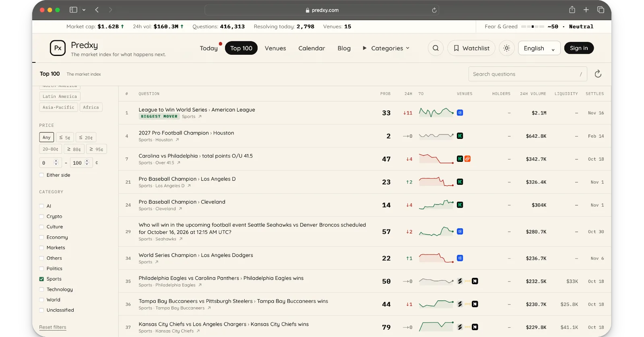Viewport: 644px width, 337px height.
Task: Select the Latin America region filter
Action: coord(60,96)
